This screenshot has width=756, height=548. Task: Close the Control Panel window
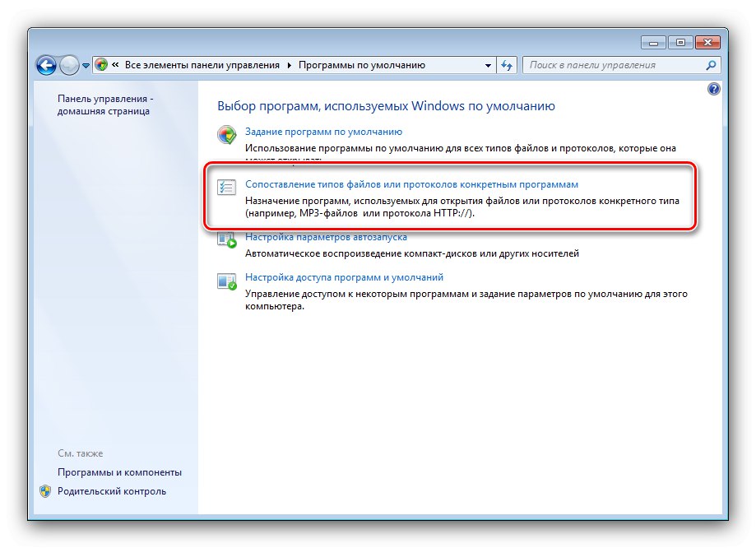(707, 43)
